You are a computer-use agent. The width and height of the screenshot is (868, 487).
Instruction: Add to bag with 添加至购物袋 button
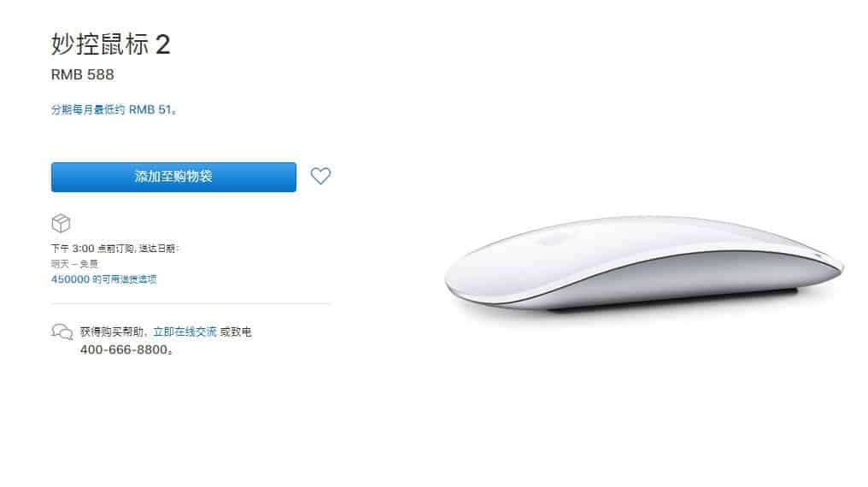click(173, 177)
